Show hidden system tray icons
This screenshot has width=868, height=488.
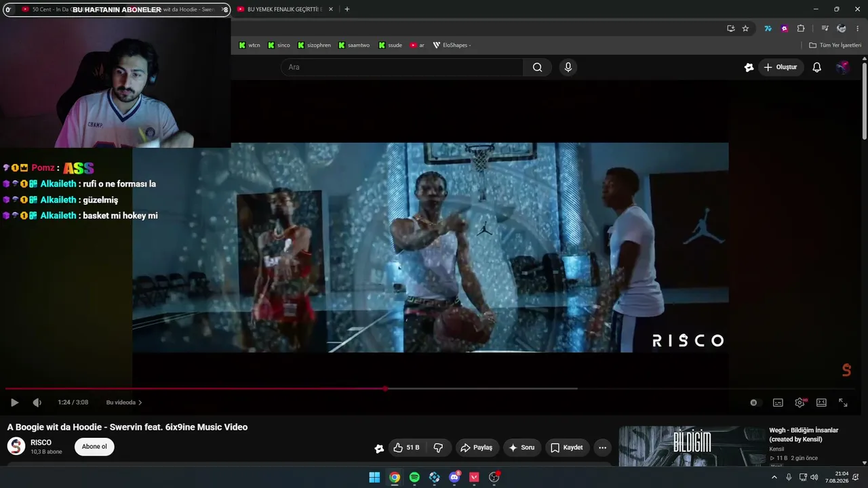click(774, 477)
